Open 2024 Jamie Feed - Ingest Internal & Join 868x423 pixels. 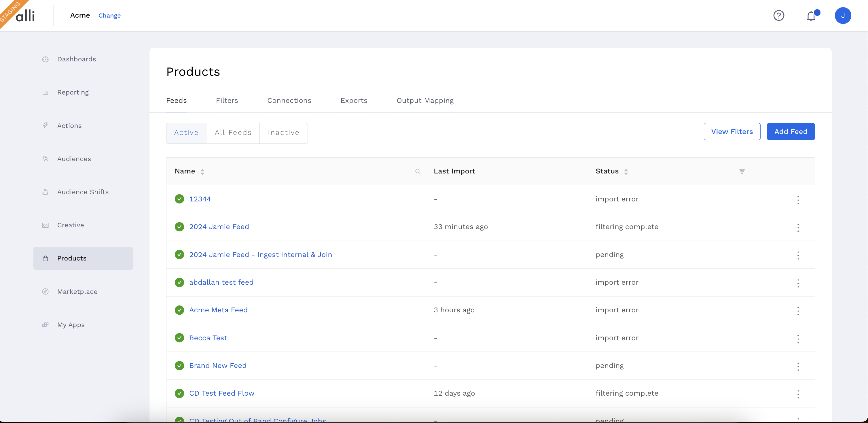pyautogui.click(x=260, y=255)
